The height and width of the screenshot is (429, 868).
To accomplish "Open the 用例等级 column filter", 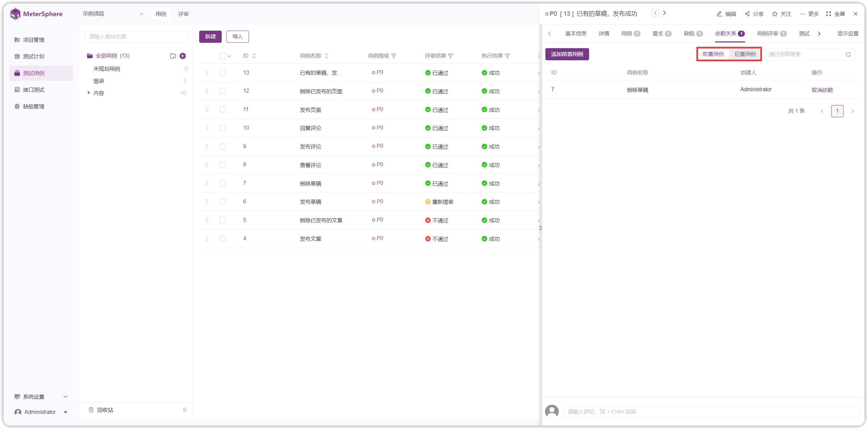I will tap(393, 56).
